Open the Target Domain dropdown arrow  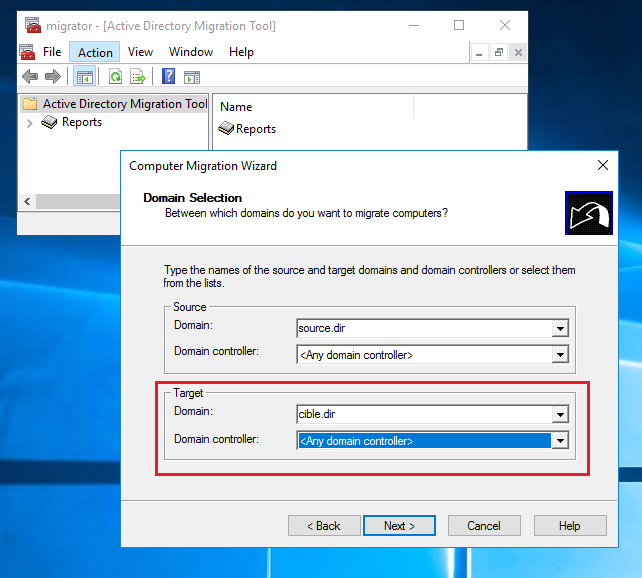(x=560, y=414)
